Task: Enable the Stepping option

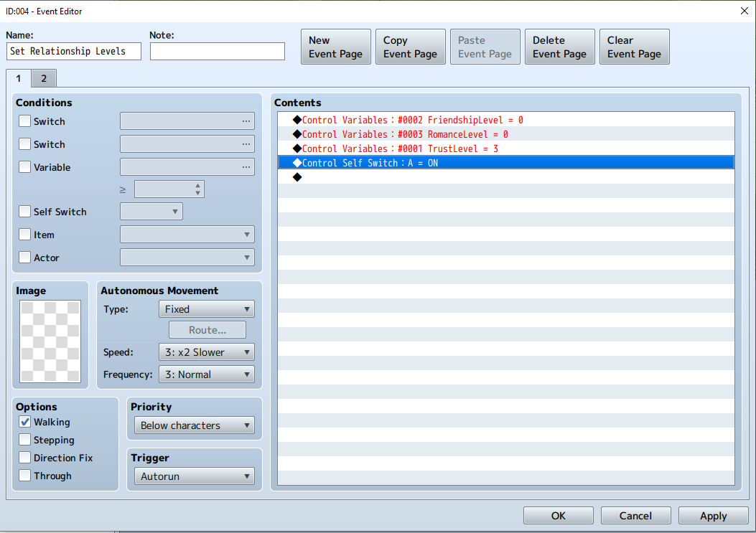Action: [x=24, y=440]
